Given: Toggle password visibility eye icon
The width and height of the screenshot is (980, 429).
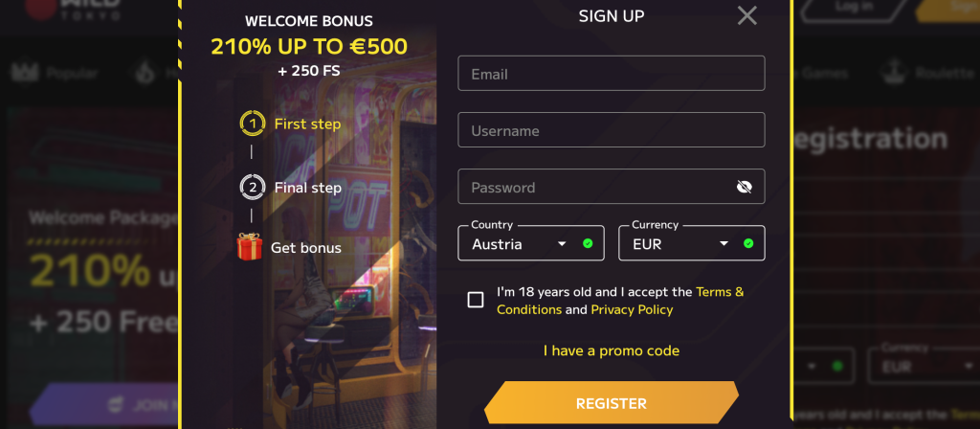Looking at the screenshot, I should pyautogui.click(x=744, y=187).
